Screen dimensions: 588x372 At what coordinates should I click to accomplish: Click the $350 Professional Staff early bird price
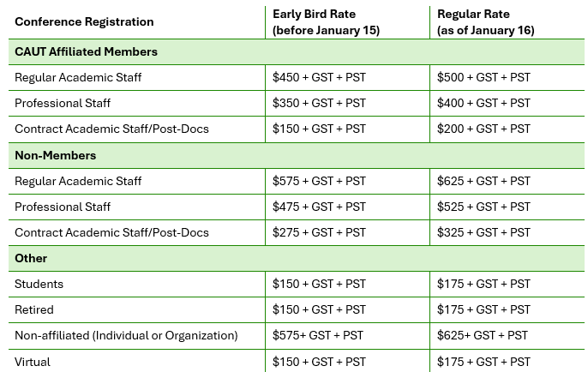[319, 103]
